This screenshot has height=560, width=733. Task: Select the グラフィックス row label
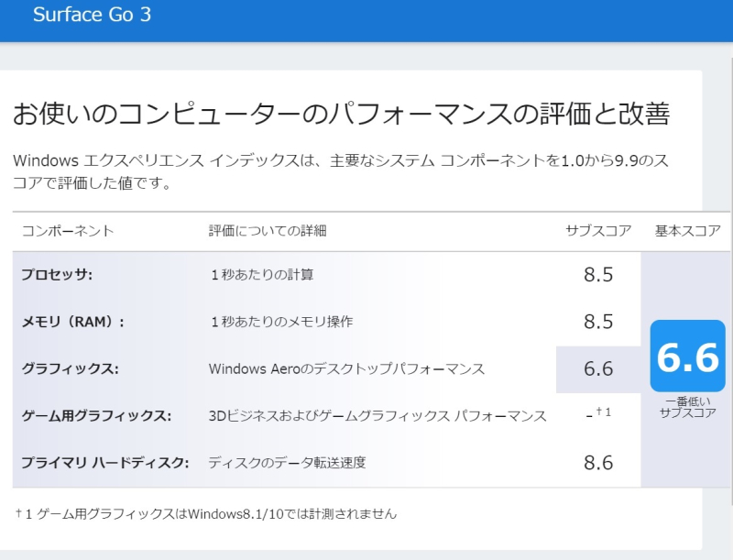click(x=71, y=368)
